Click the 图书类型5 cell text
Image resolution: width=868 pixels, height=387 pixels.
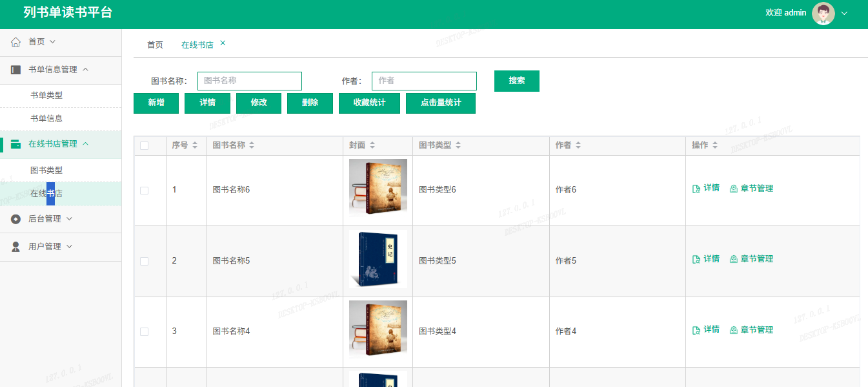pos(438,261)
